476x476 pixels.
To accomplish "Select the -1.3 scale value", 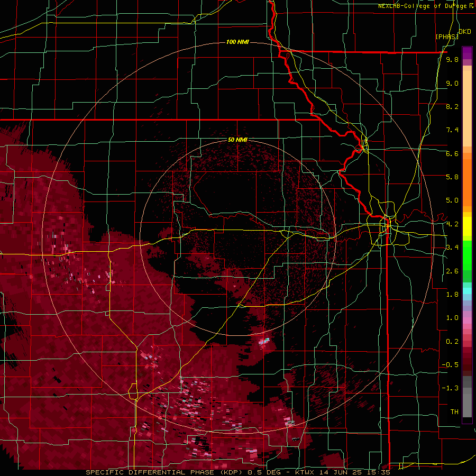I will tap(450, 388).
